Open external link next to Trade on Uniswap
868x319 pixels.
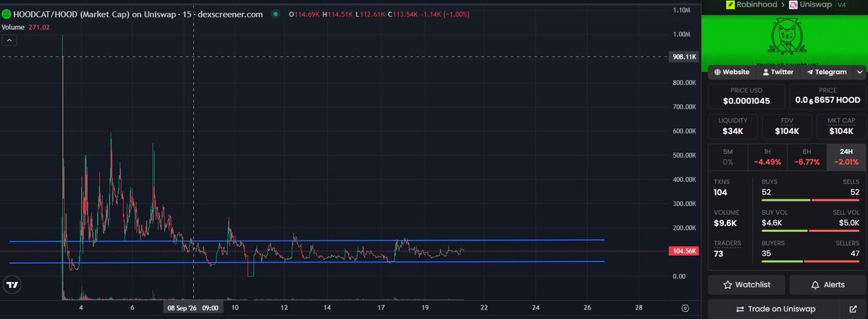853,309
